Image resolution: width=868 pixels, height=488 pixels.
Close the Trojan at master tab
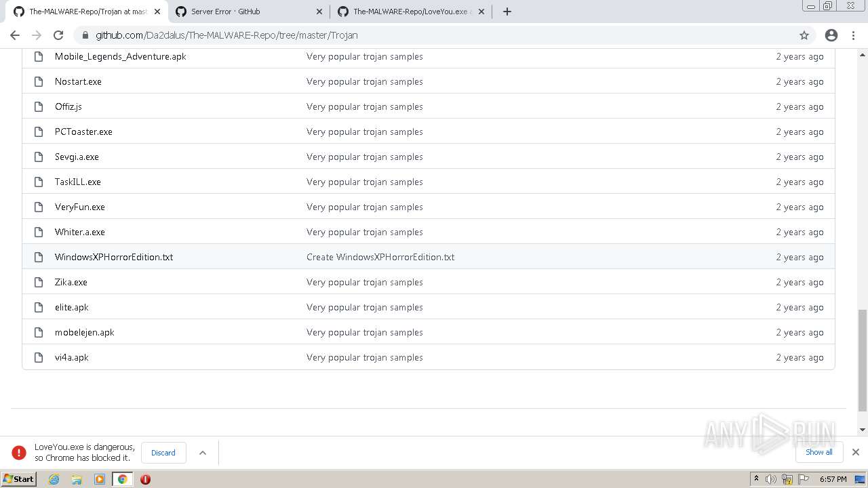coord(157,12)
